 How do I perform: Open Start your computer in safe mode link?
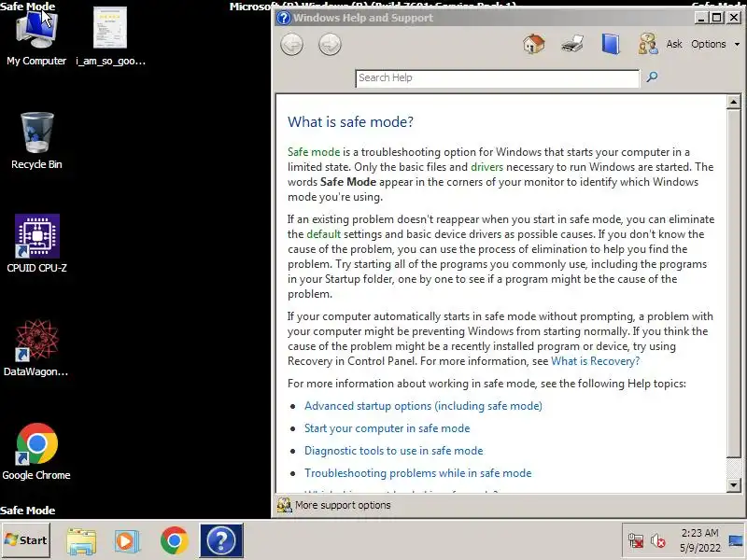[x=387, y=428]
